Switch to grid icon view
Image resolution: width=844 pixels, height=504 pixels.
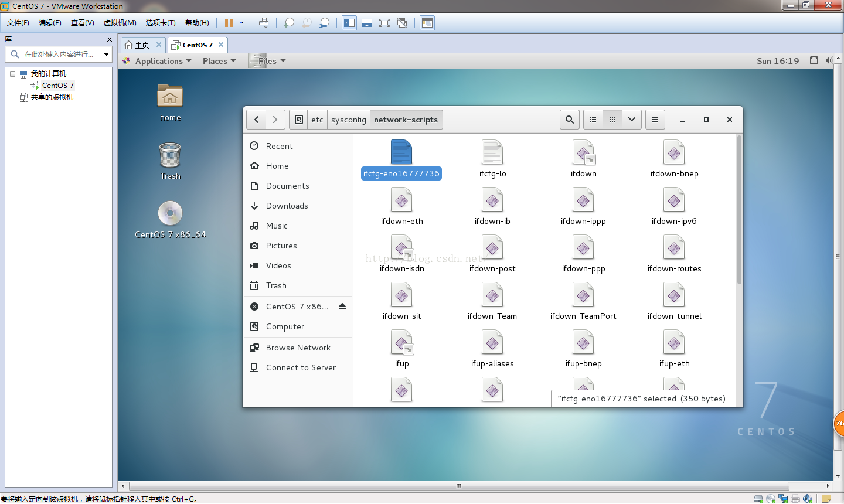coord(612,120)
